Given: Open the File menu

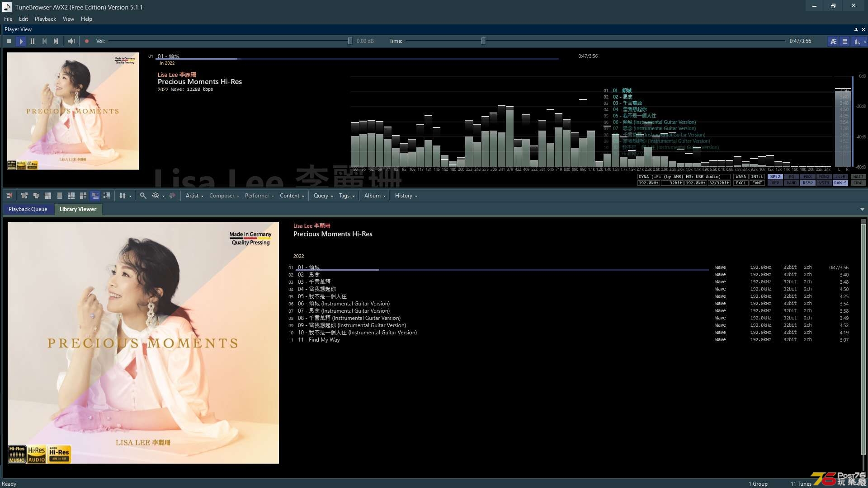Looking at the screenshot, I should pos(8,19).
